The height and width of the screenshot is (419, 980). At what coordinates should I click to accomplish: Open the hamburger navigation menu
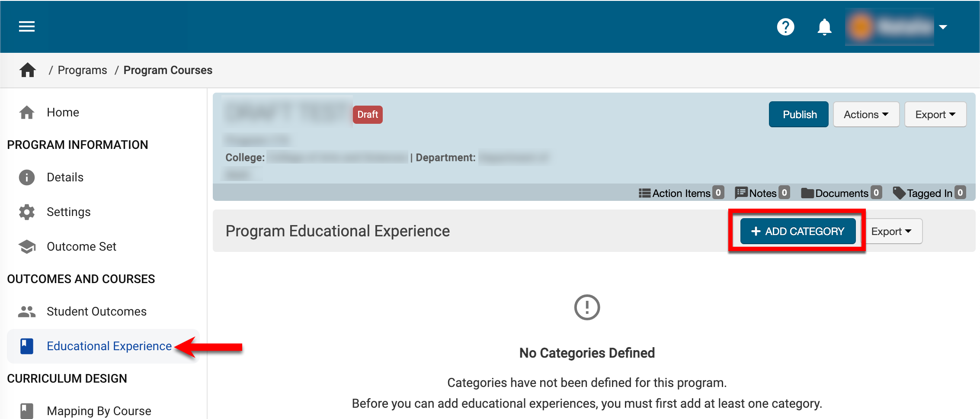pyautogui.click(x=27, y=27)
